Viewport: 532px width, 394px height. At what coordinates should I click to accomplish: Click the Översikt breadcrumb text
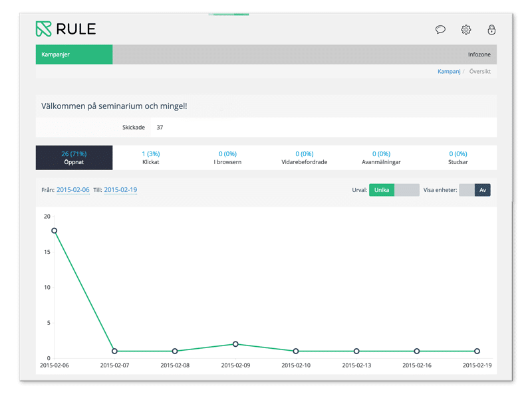[479, 71]
